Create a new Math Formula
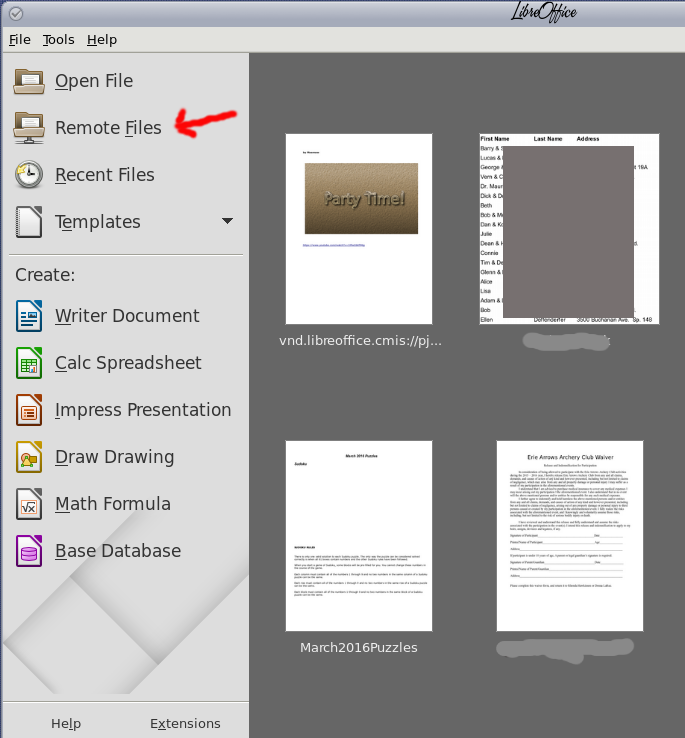Screen dimensions: 685x738 [113, 504]
